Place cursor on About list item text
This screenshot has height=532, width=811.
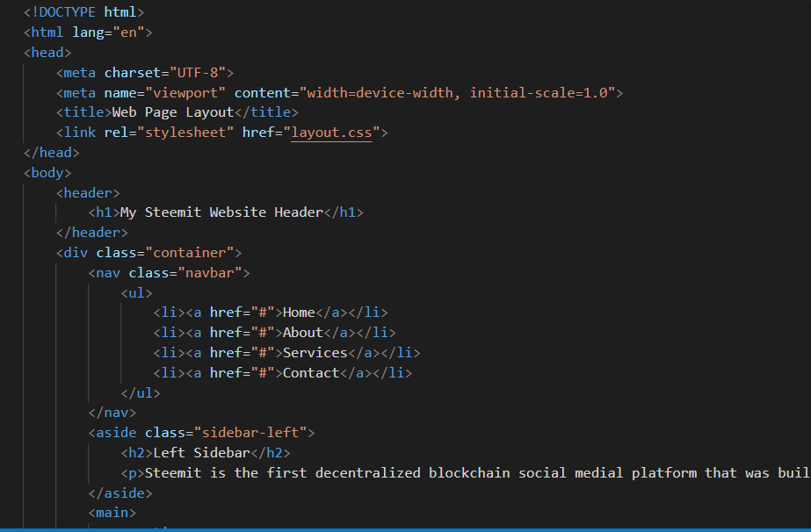302,333
